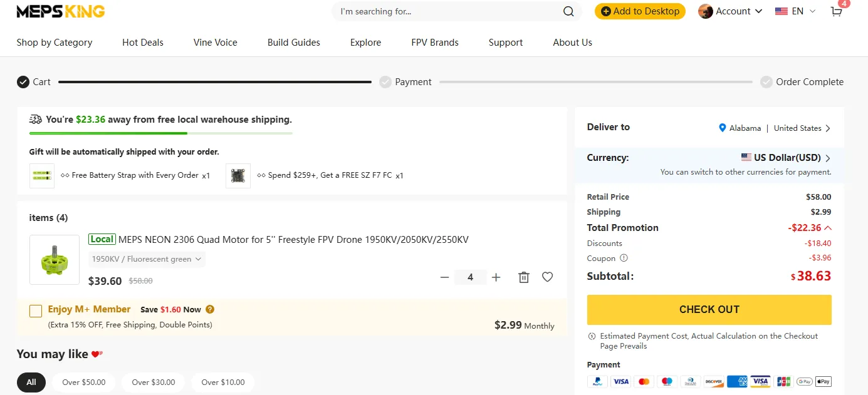Open the Hot Deals menu

[143, 43]
